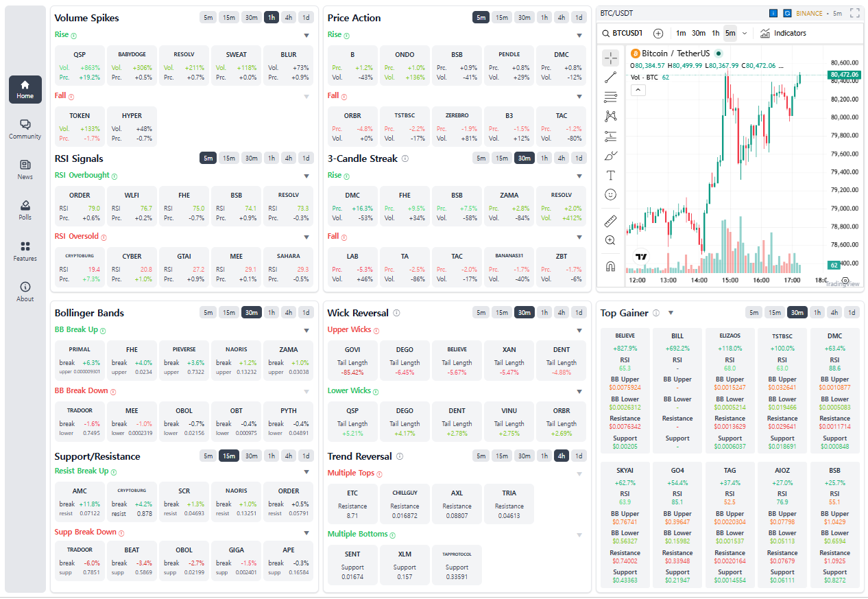Image resolution: width=868 pixels, height=599 pixels.
Task: Select the brush drawing tool
Action: pyautogui.click(x=610, y=156)
